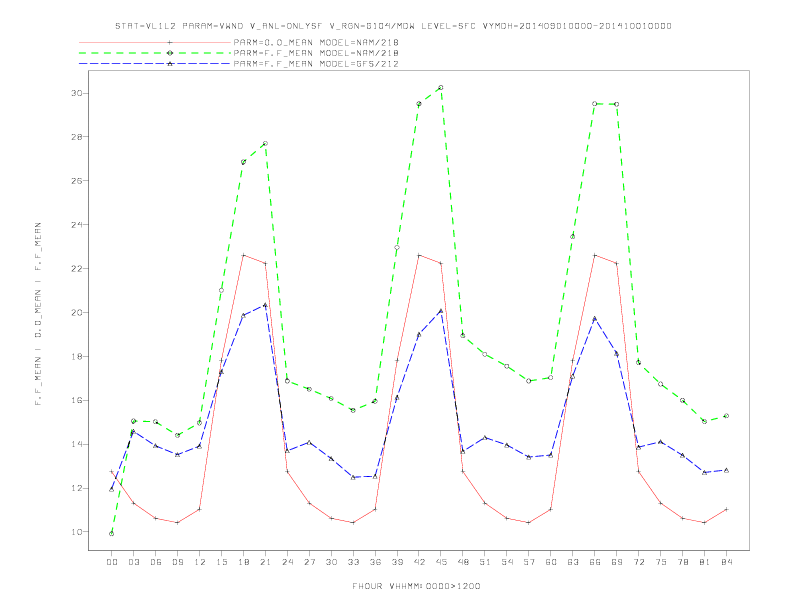
Task: Click x-axis tick label 15
Action: [x=221, y=562]
